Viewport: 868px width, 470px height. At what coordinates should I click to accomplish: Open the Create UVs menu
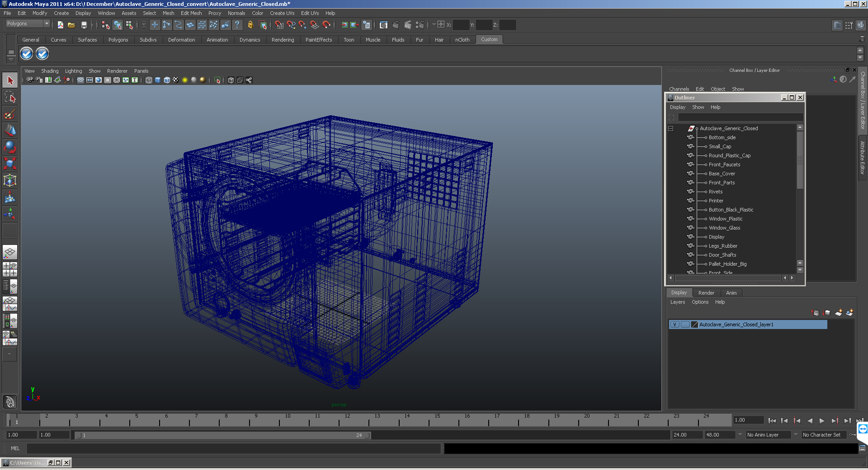[x=282, y=13]
